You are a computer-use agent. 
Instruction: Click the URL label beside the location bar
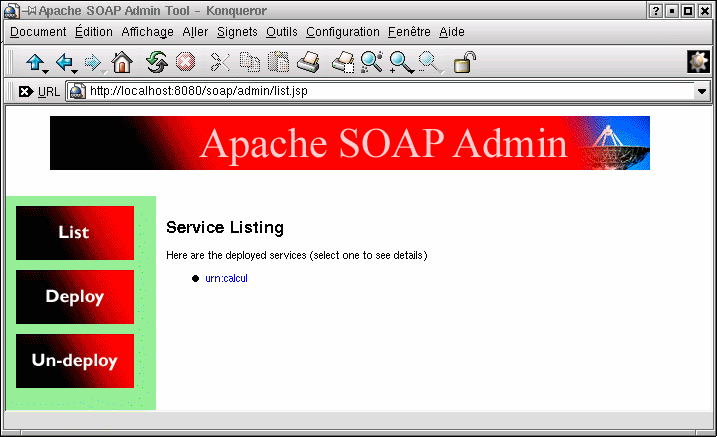(48, 92)
